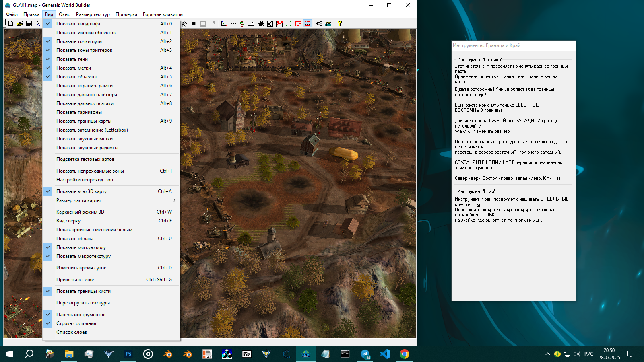This screenshot has width=644, height=362.
Task: Click 'Перезагрузить текстуры'
Action: (111, 303)
